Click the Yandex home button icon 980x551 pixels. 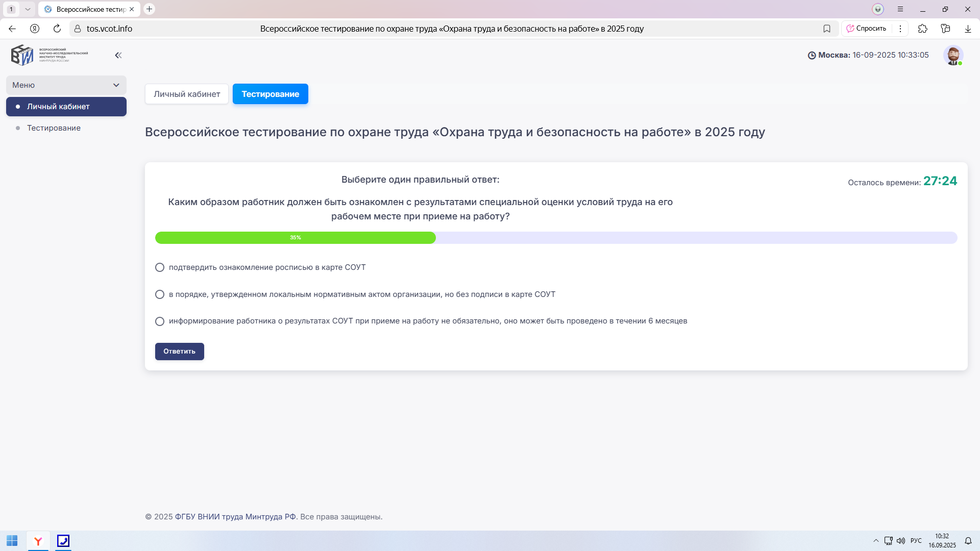point(35,29)
